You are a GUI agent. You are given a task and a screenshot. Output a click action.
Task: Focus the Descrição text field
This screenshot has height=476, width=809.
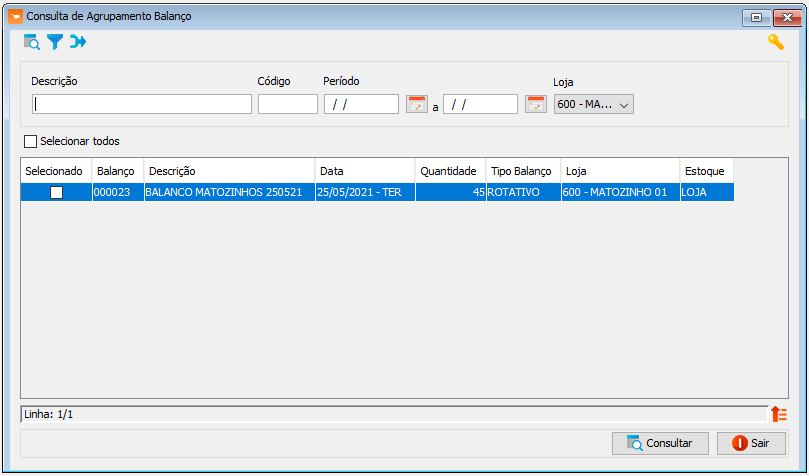(142, 104)
